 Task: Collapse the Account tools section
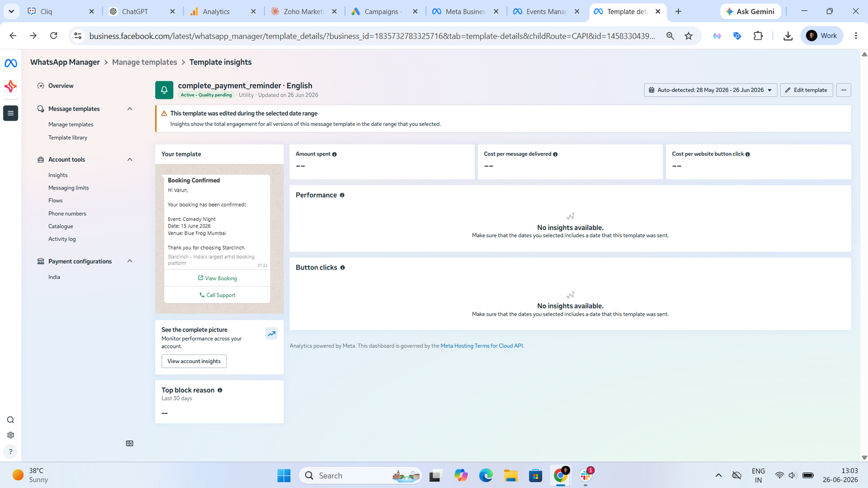pyautogui.click(x=130, y=160)
